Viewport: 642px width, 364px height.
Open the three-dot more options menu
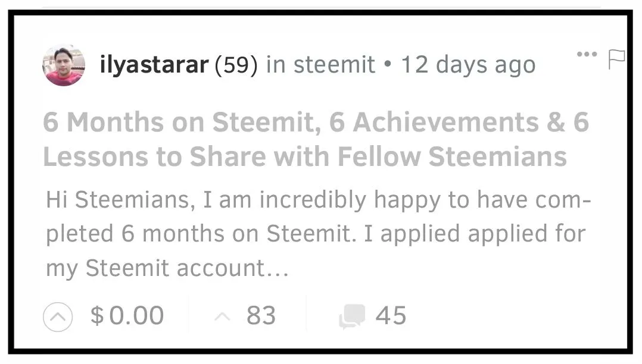(x=587, y=55)
